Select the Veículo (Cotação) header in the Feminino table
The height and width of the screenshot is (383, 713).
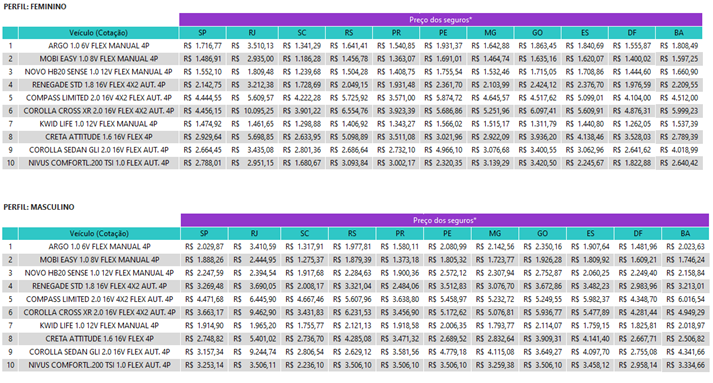pyautogui.click(x=98, y=33)
